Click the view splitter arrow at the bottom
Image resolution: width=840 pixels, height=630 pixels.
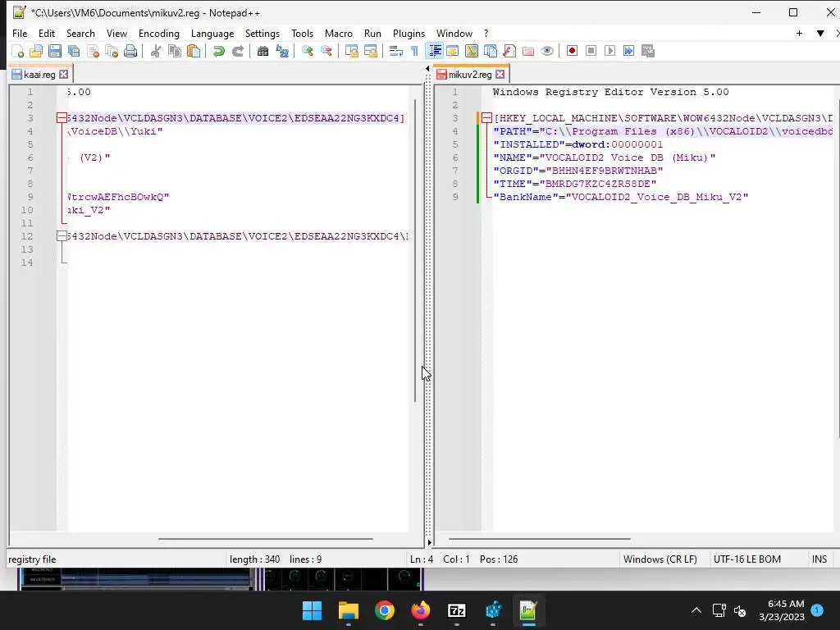pos(429,542)
